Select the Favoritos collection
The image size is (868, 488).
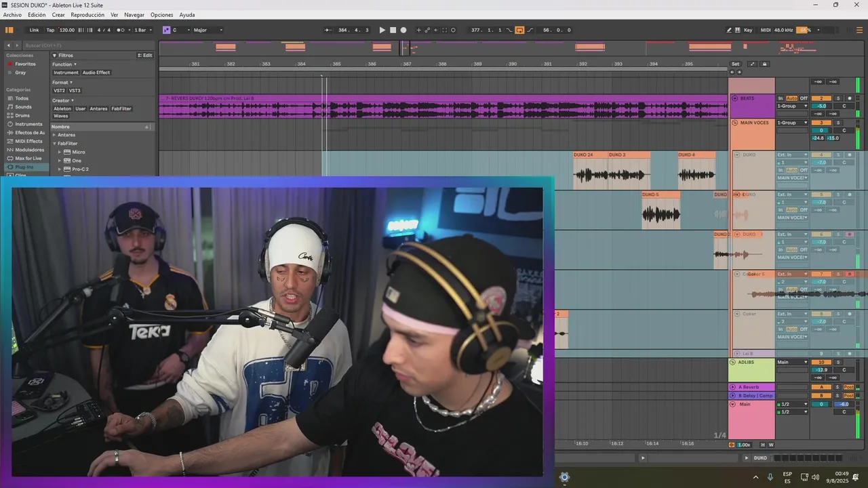(x=26, y=64)
